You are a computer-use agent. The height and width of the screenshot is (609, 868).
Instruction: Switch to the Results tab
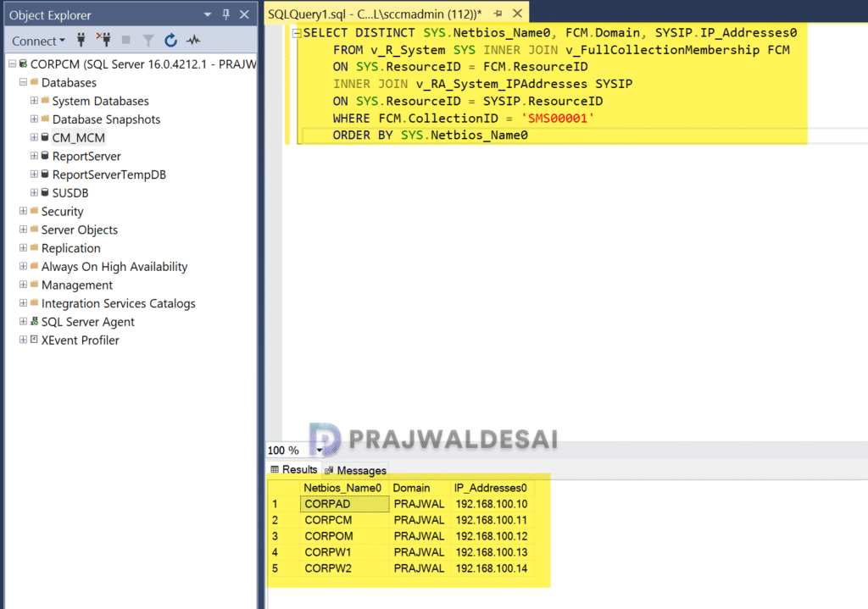294,469
